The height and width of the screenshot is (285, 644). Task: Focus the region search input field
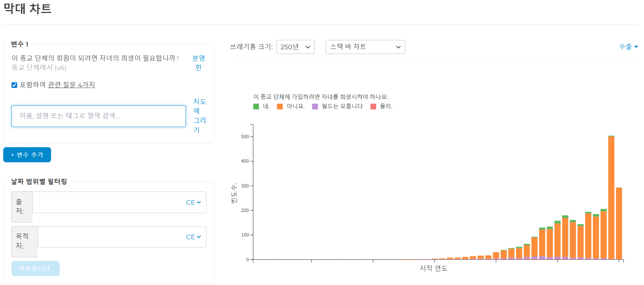tap(99, 116)
